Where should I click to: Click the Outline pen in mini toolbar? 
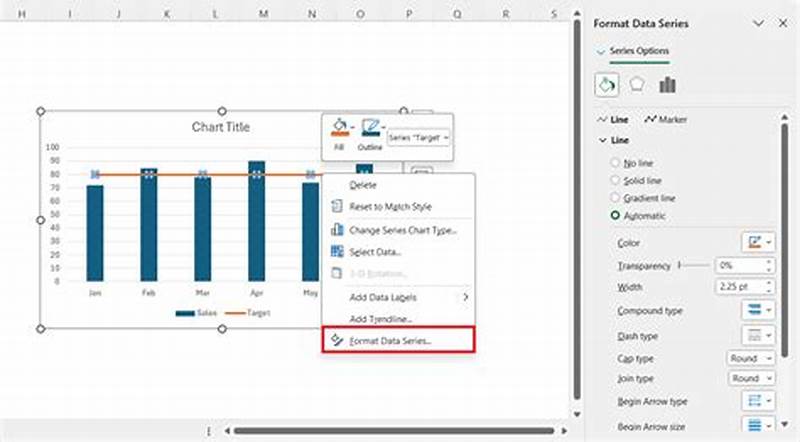[370, 128]
